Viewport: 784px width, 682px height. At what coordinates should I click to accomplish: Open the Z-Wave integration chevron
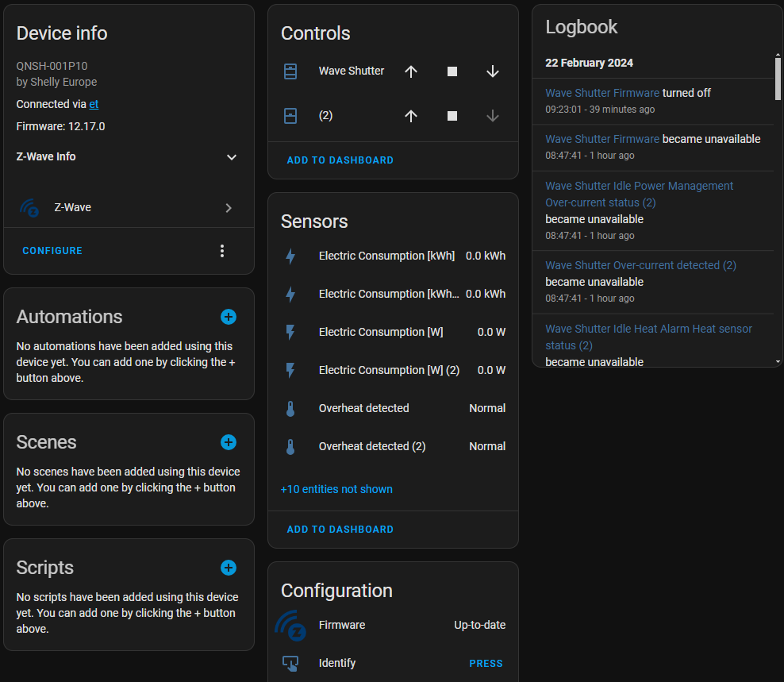[x=229, y=208]
